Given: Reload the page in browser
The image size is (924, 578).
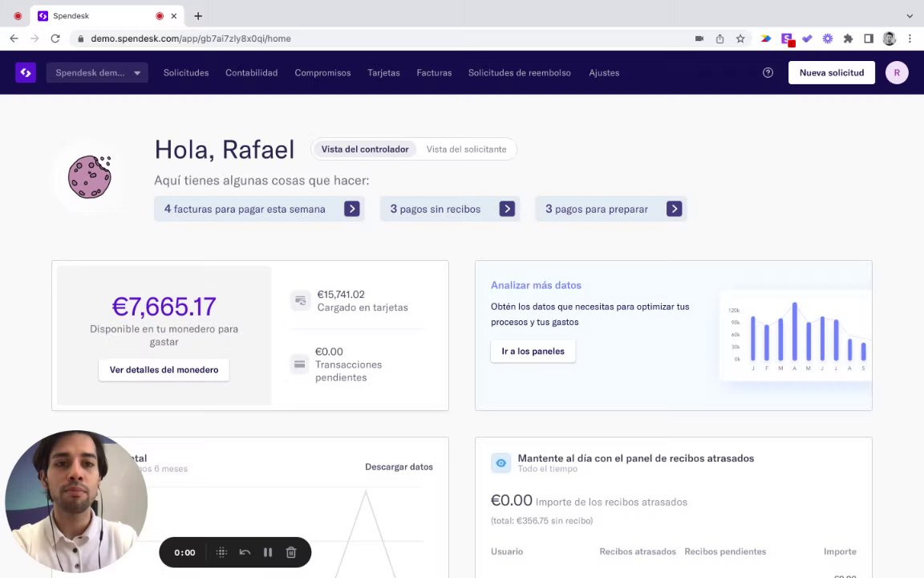Looking at the screenshot, I should point(55,39).
